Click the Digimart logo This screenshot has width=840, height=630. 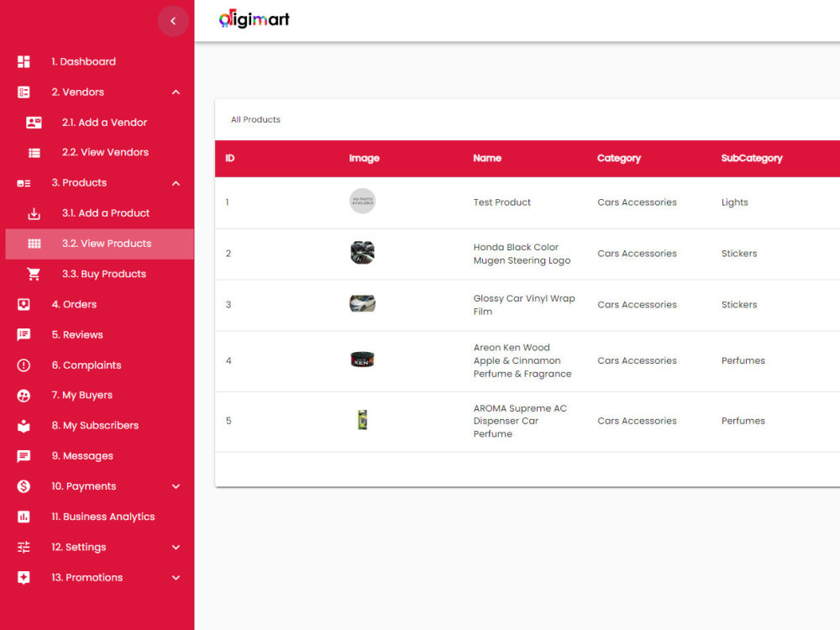point(254,19)
